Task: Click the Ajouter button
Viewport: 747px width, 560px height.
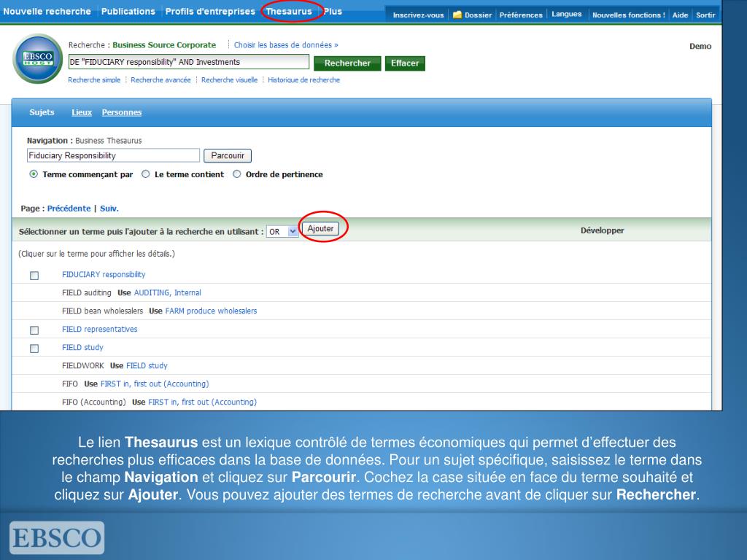Action: [321, 228]
